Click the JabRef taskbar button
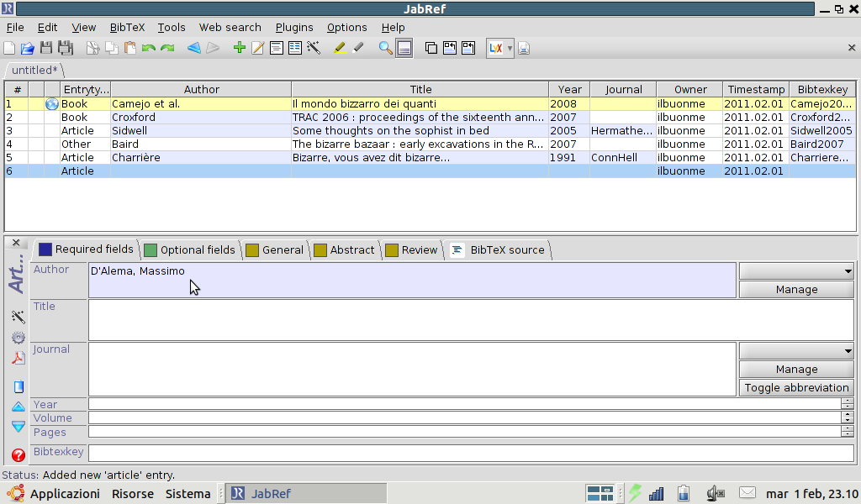Viewport: 861px width, 504px height. pyautogui.click(x=306, y=494)
